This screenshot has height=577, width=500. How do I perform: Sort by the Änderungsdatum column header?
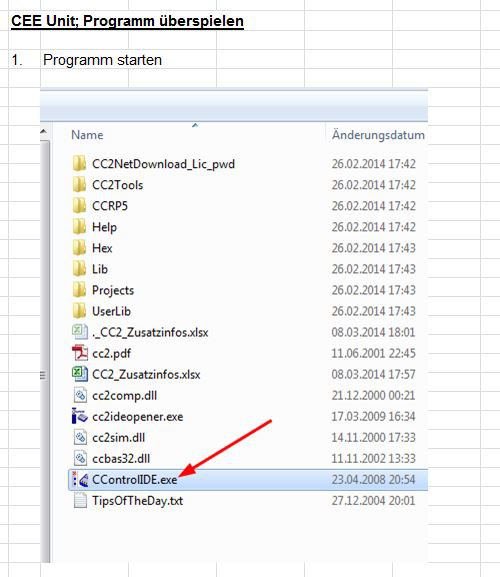coord(378,135)
